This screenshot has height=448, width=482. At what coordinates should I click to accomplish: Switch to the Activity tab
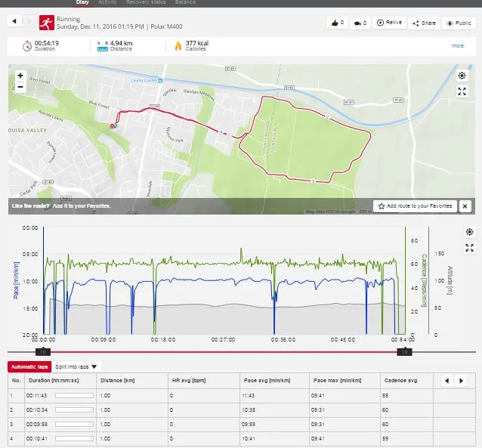click(107, 2)
